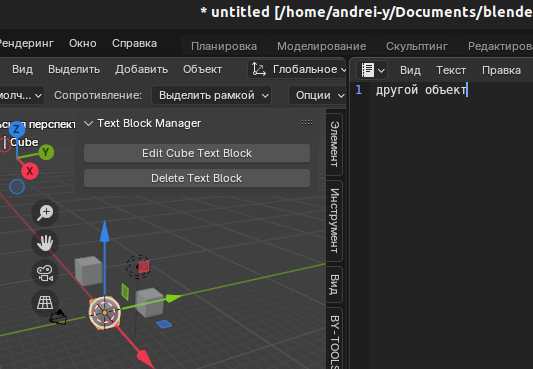Click the zoom magnifier viewport icon
Screen dimensions: 533x369
coord(45,213)
